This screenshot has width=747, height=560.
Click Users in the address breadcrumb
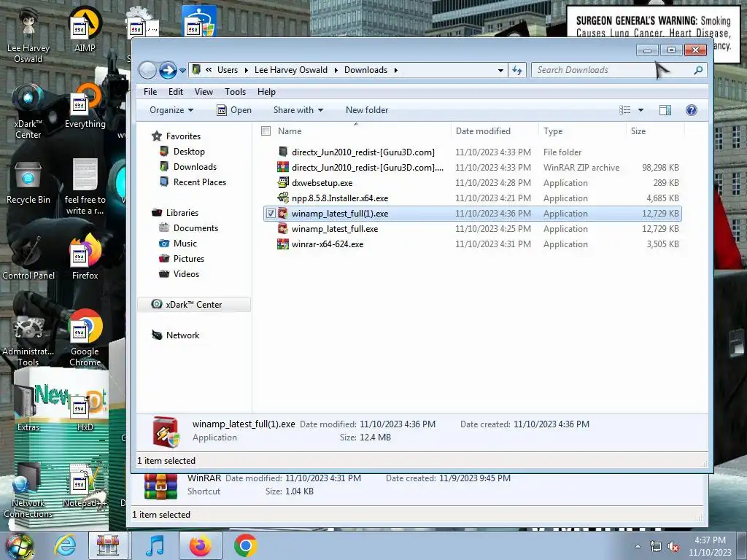coord(228,70)
